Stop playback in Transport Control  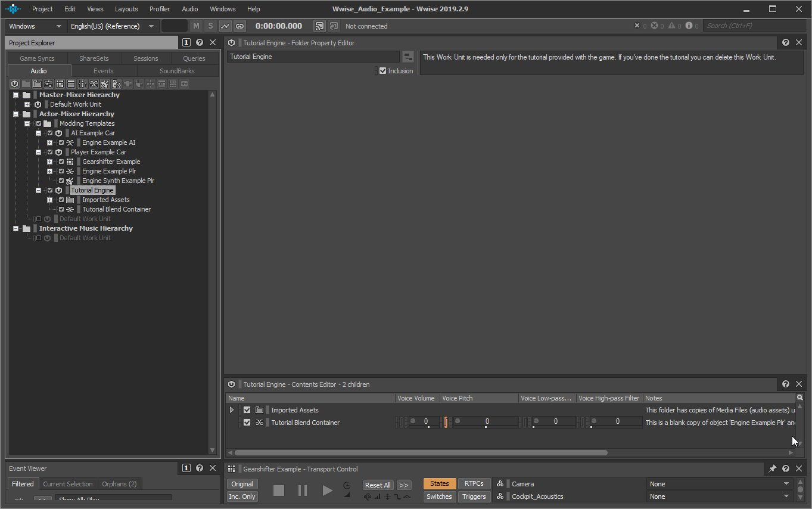(x=279, y=490)
